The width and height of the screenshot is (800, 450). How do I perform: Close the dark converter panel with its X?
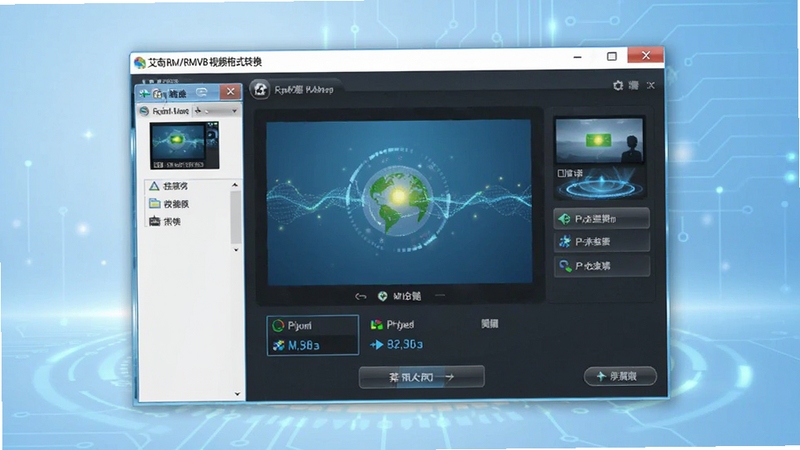coord(651,85)
